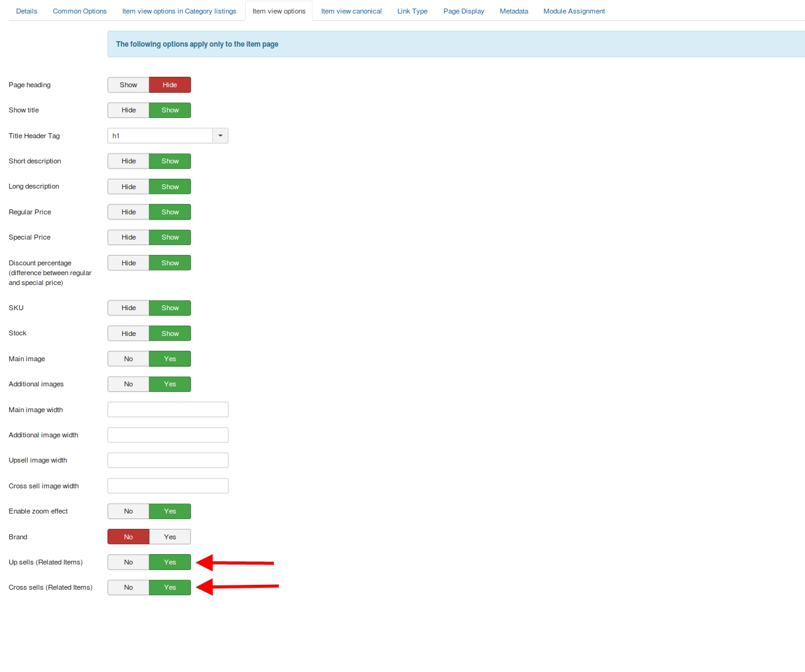Show the Stock option

(170, 334)
